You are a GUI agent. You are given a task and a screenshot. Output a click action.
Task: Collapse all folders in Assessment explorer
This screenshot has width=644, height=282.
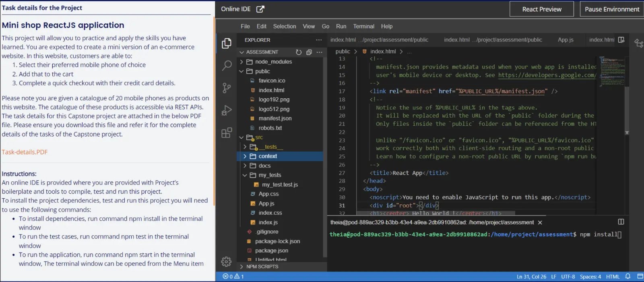point(309,52)
